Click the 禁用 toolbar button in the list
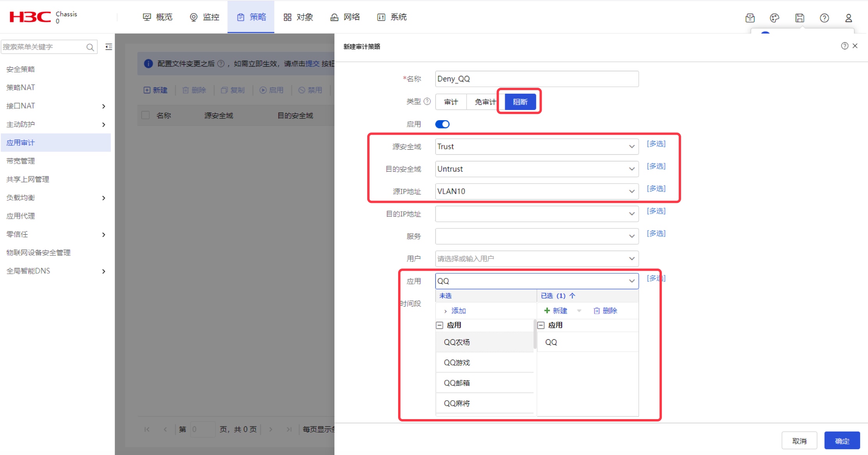This screenshot has width=868, height=455. (310, 90)
